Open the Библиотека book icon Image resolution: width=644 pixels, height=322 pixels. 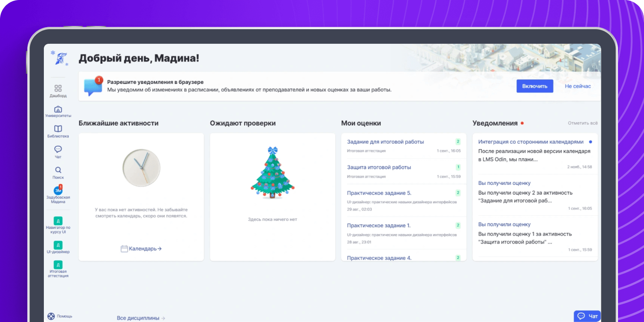58,129
